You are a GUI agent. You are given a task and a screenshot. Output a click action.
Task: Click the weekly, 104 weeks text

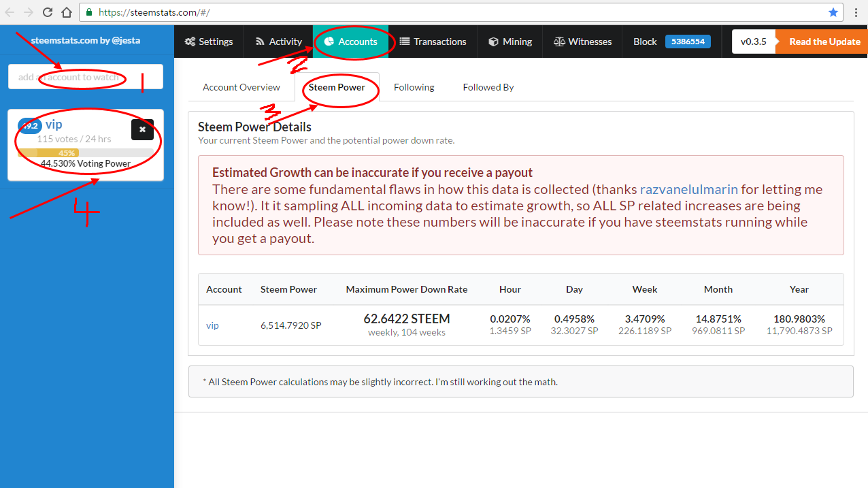tap(407, 332)
